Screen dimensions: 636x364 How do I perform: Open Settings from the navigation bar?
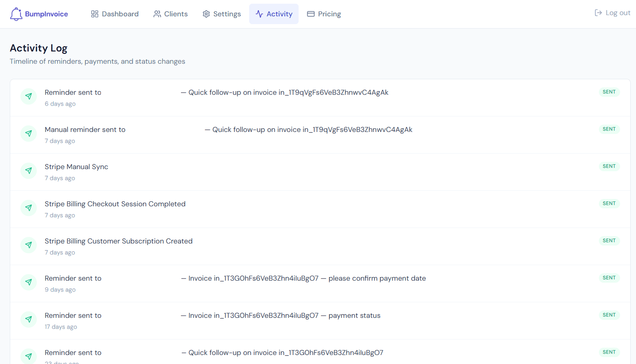221,14
